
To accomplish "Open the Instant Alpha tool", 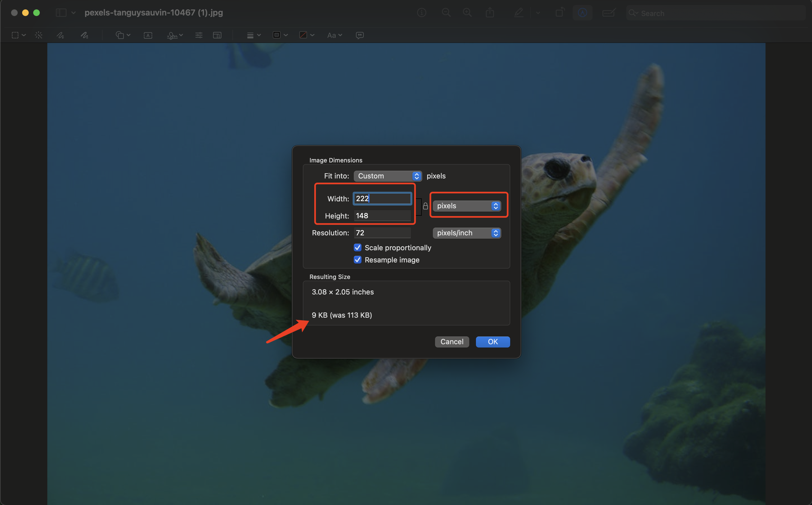I will pyautogui.click(x=38, y=35).
